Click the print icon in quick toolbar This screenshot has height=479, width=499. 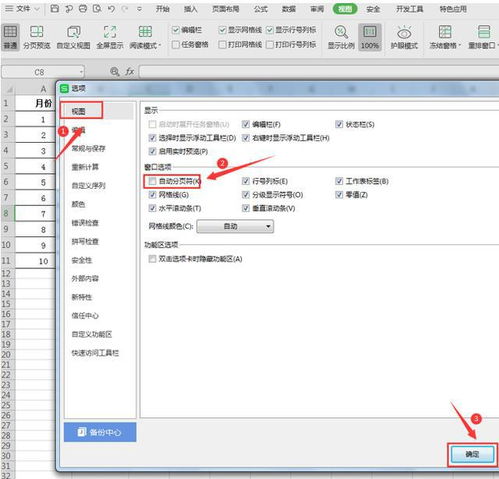pyautogui.click(x=83, y=9)
